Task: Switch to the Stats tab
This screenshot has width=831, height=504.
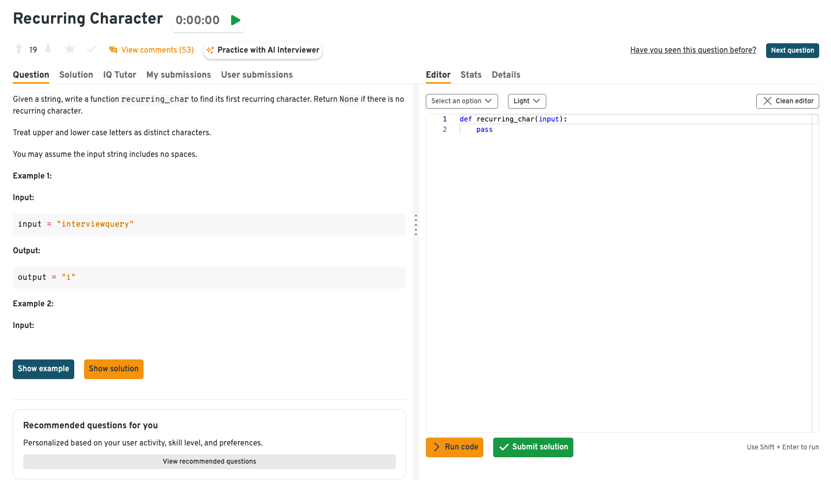Action: [471, 75]
